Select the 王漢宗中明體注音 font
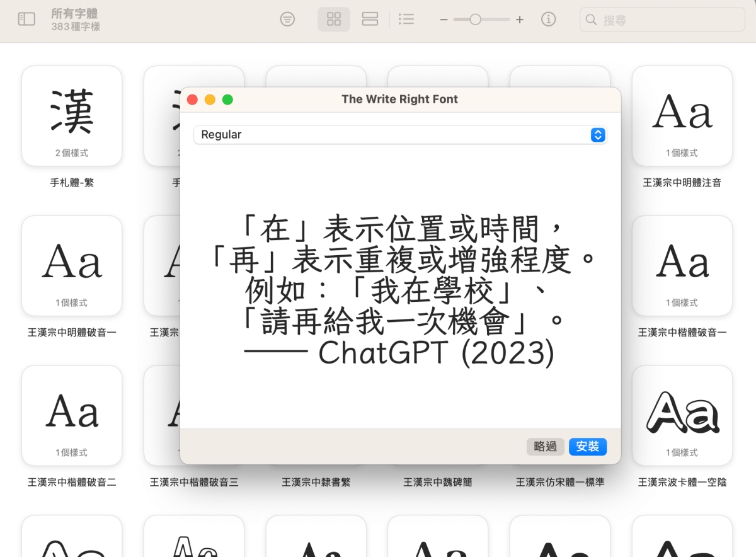 tap(682, 116)
